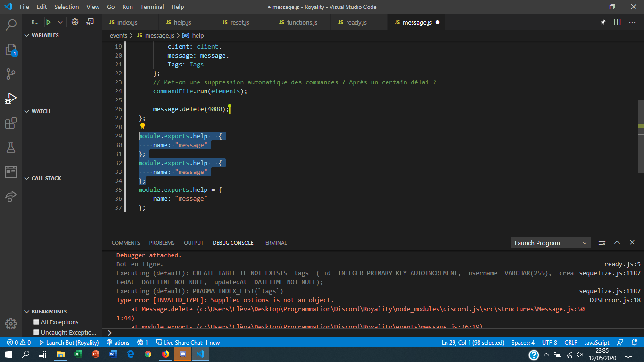Open debug configuration dropdown arrow

[x=60, y=22]
